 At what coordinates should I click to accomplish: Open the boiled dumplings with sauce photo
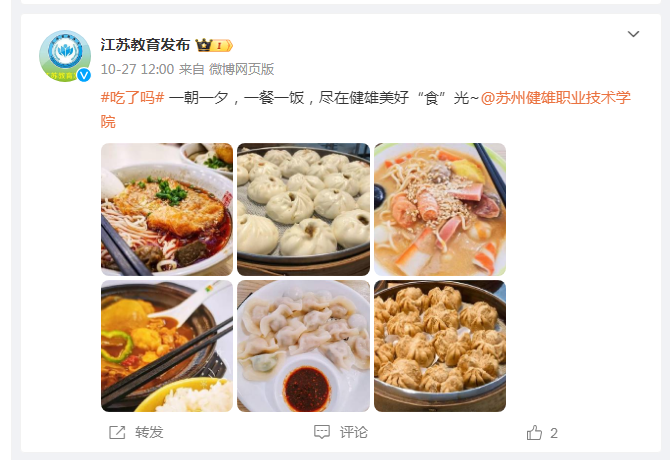[x=303, y=346]
